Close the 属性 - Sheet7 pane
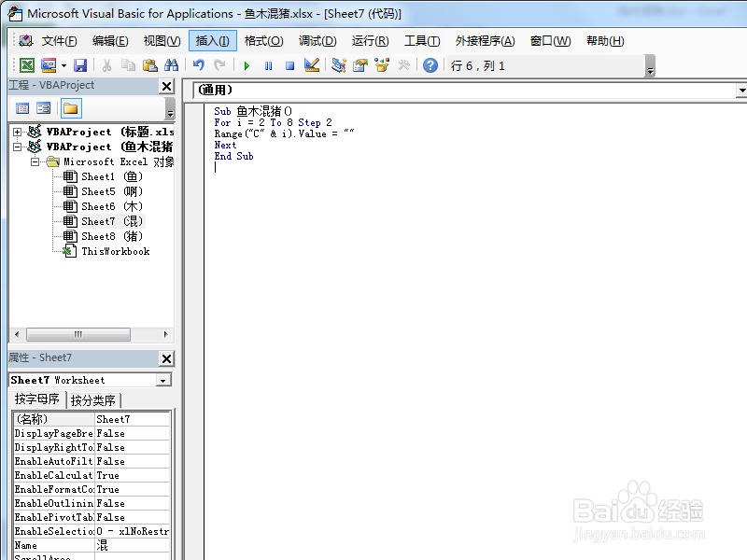747x560 pixels. 167,358
